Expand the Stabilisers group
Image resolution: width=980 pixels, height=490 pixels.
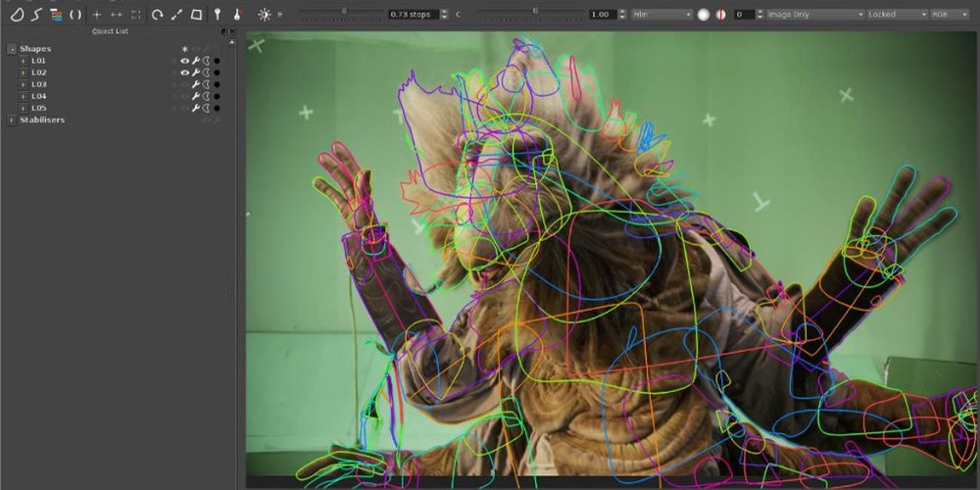[x=12, y=120]
